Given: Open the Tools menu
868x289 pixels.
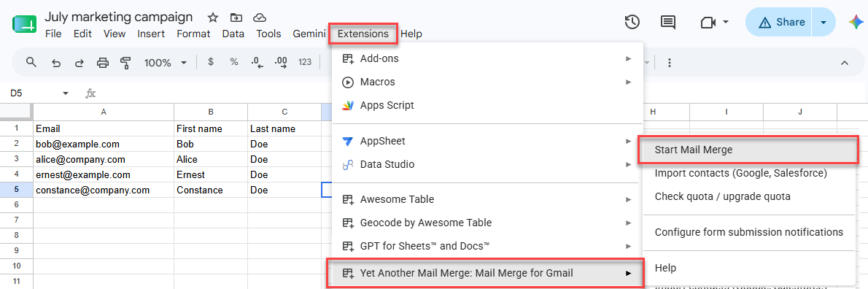Looking at the screenshot, I should tap(268, 34).
